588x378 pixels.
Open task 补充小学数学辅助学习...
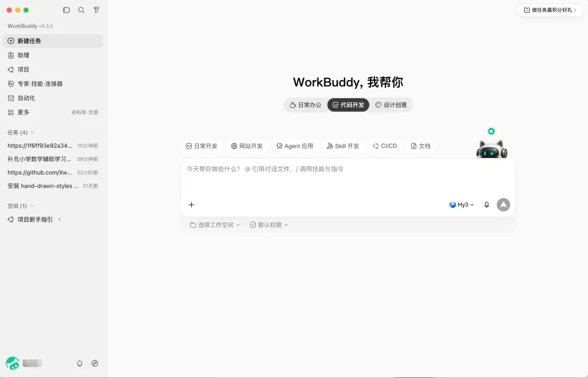pyautogui.click(x=52, y=159)
